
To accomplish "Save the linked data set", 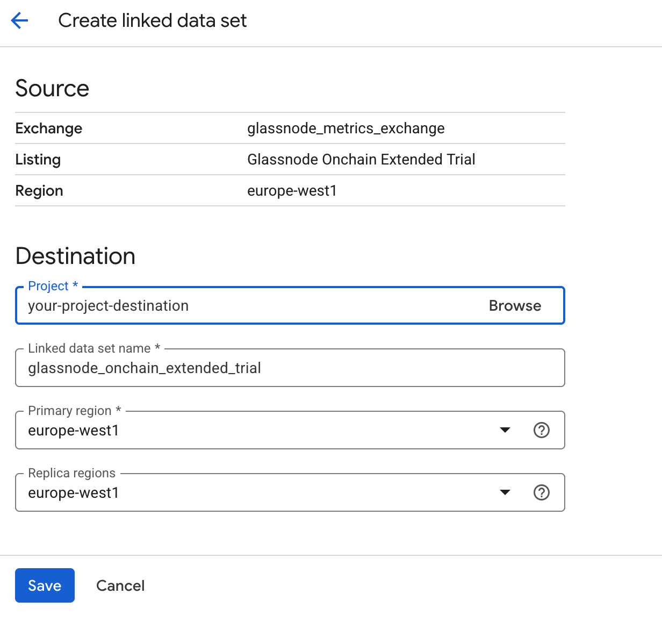I will (45, 585).
